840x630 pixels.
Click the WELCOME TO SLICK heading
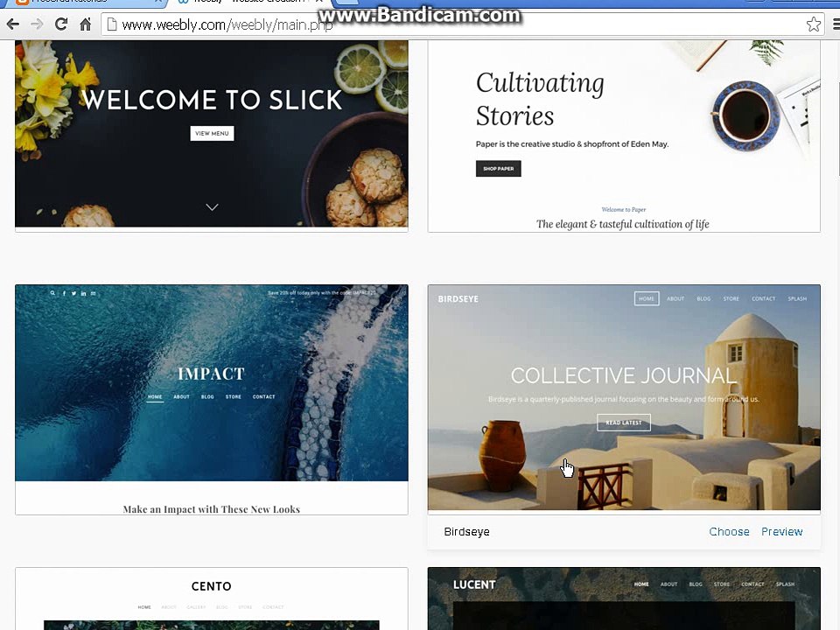(212, 100)
